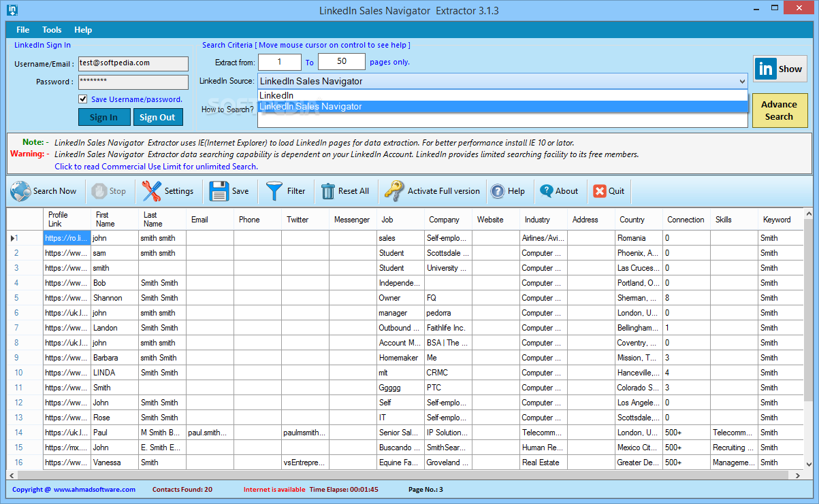
Task: Click the Stop hand icon
Action: [x=99, y=191]
